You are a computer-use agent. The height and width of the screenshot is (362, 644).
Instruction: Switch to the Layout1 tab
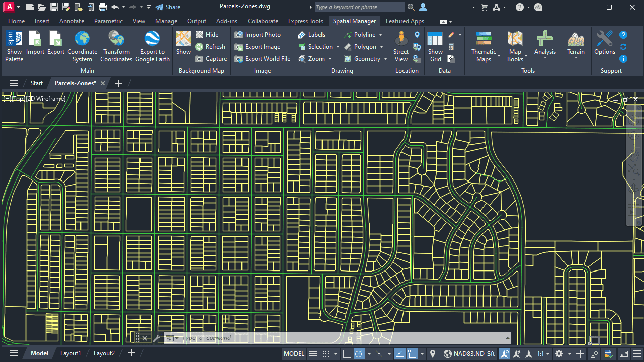[70, 353]
